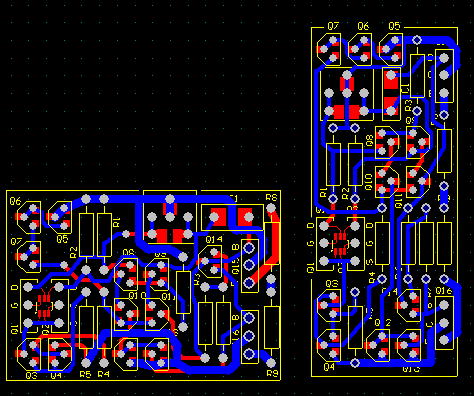
Task: Select the Q14 transistor footprint
Action: (x=210, y=262)
